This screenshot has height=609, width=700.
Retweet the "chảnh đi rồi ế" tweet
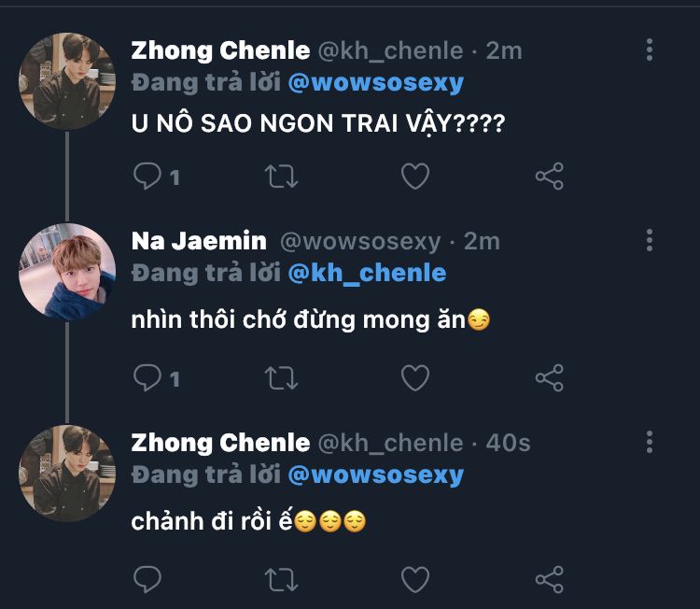coord(281,579)
